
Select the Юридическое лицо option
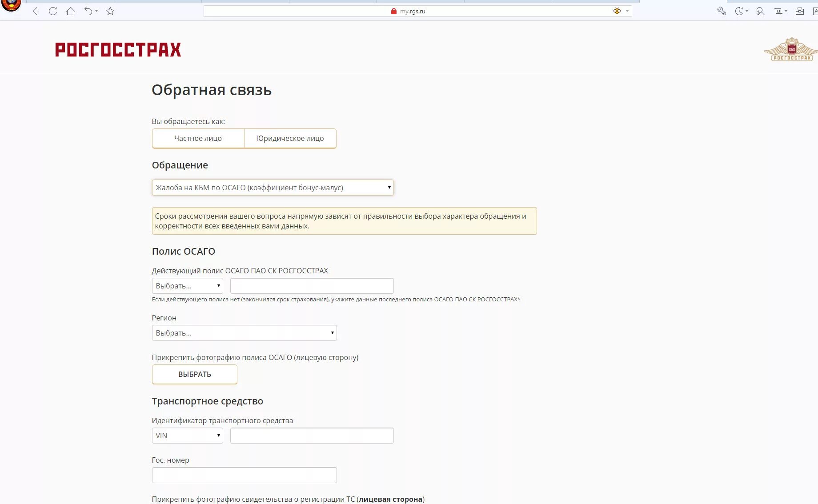(290, 138)
